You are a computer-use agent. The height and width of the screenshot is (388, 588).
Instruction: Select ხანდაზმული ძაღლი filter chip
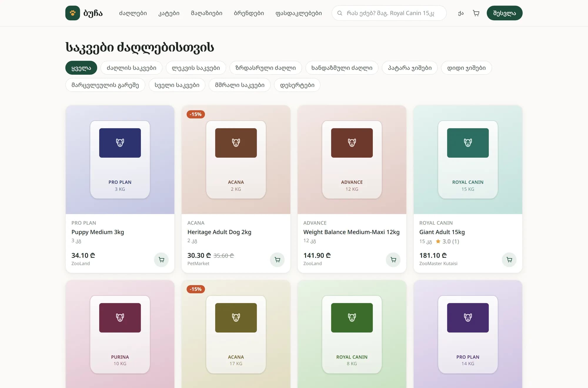(x=342, y=68)
